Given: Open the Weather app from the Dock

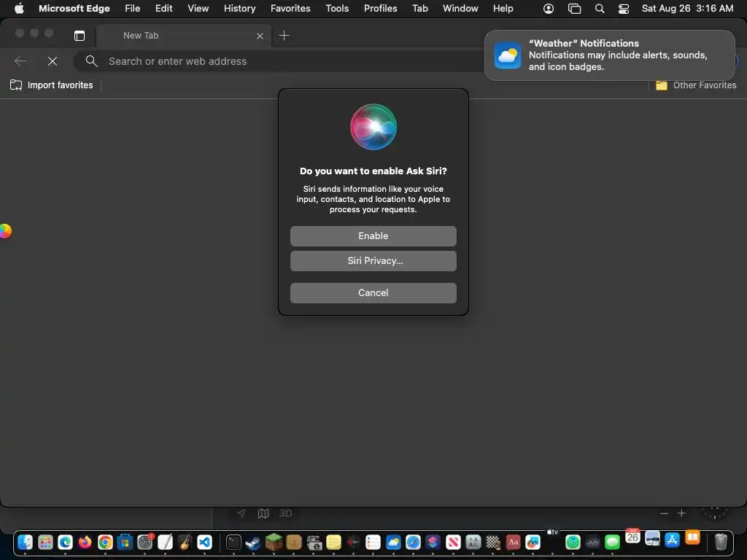Looking at the screenshot, I should 393,542.
